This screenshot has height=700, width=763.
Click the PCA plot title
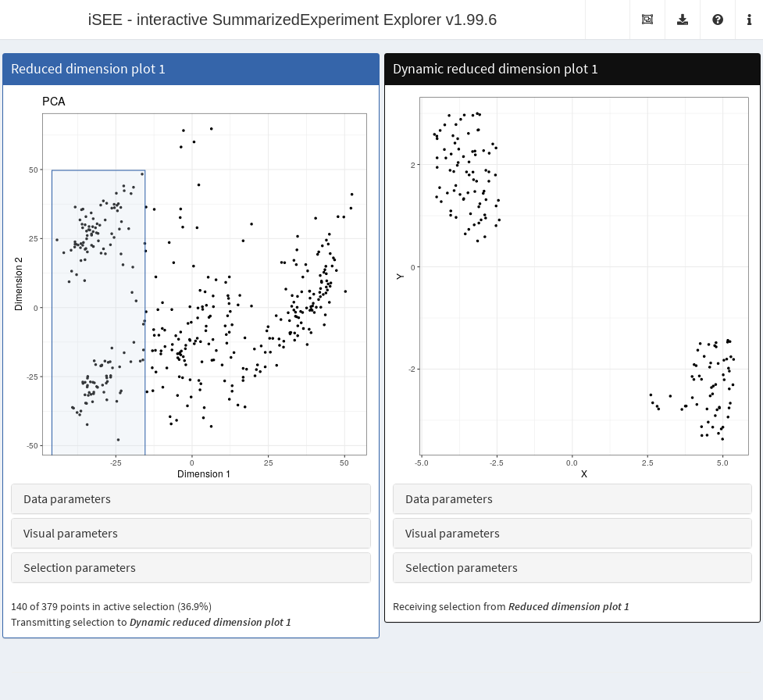[54, 102]
